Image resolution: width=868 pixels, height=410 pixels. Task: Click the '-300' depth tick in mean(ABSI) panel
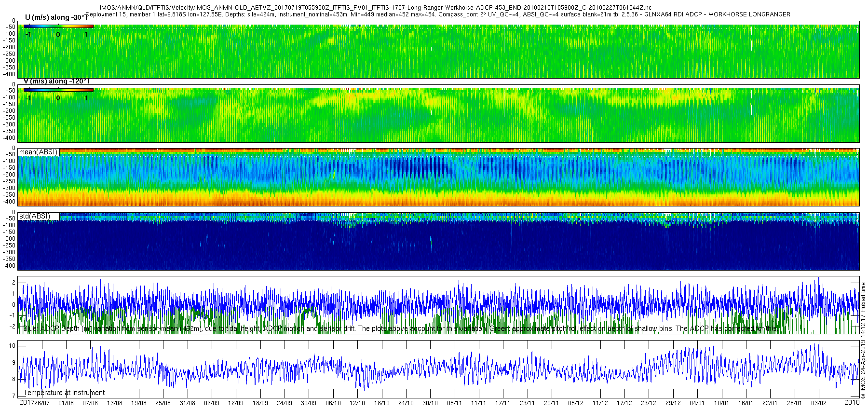pos(10,188)
